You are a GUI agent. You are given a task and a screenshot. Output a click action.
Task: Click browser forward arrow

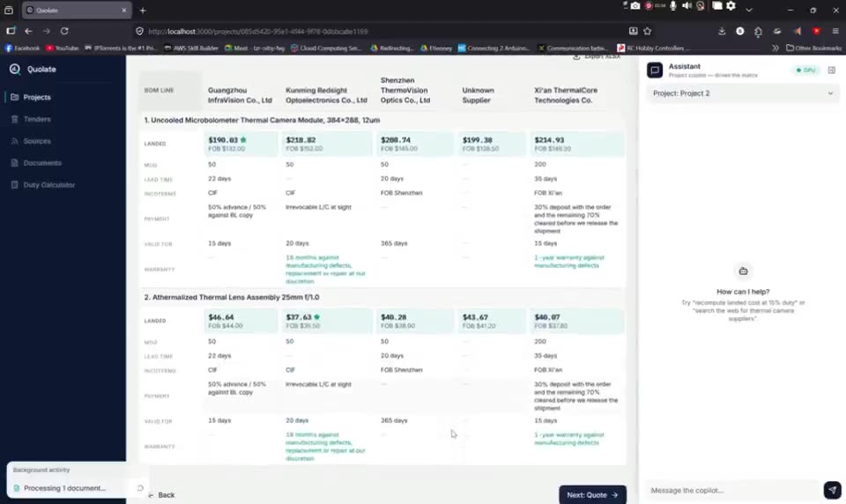pyautogui.click(x=47, y=32)
